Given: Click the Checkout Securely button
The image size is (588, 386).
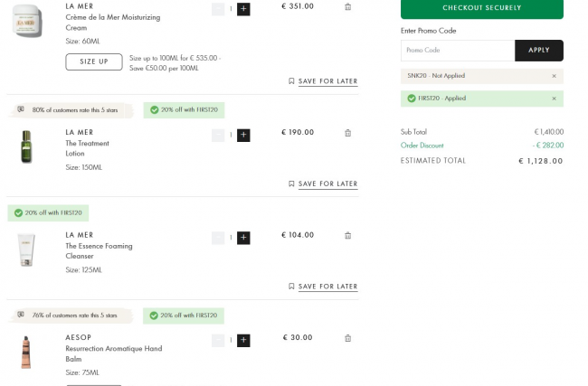Looking at the screenshot, I should tap(481, 8).
